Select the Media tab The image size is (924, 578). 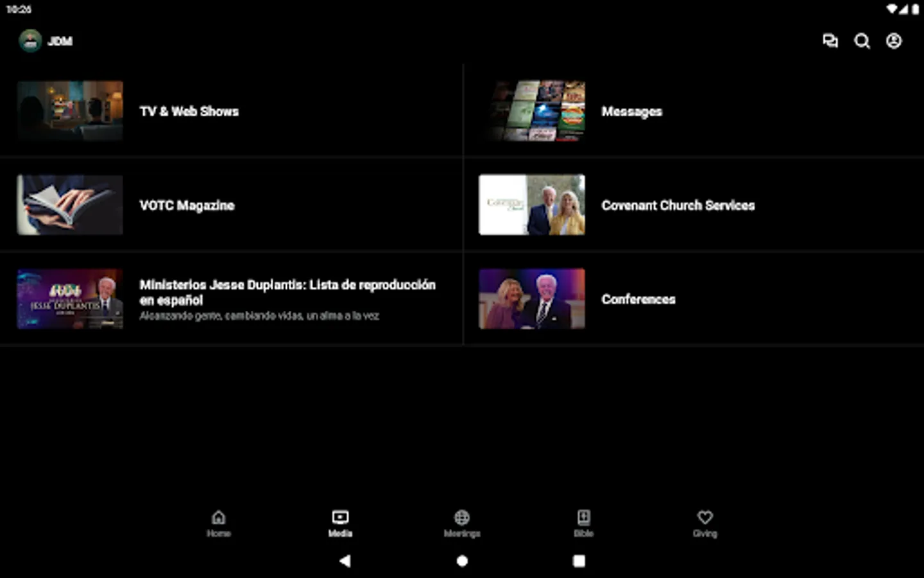(x=340, y=523)
